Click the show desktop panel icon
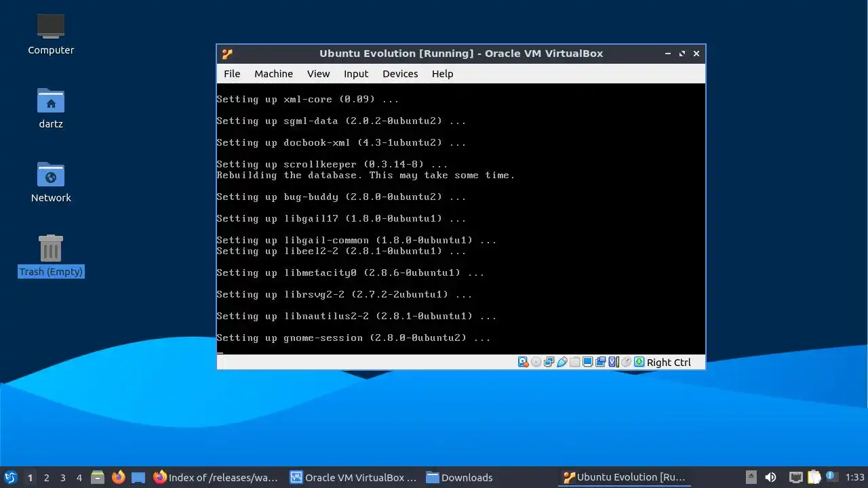The height and width of the screenshot is (488, 868). point(138,477)
